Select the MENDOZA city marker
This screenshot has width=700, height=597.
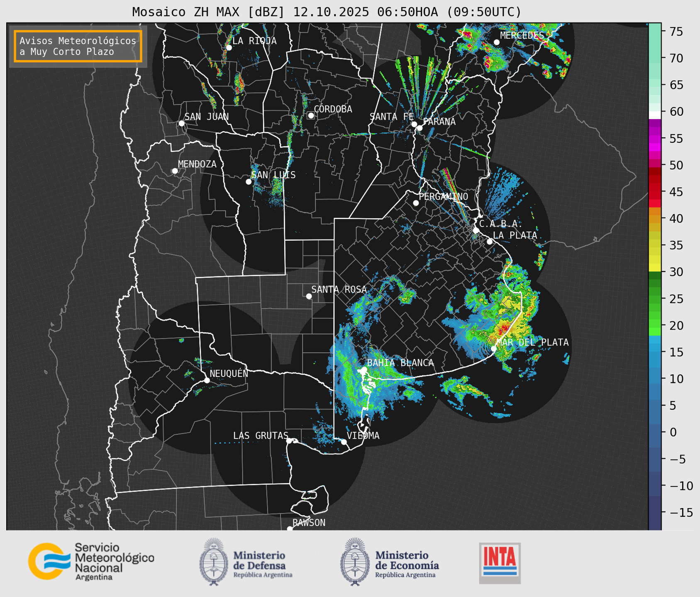pyautogui.click(x=175, y=171)
